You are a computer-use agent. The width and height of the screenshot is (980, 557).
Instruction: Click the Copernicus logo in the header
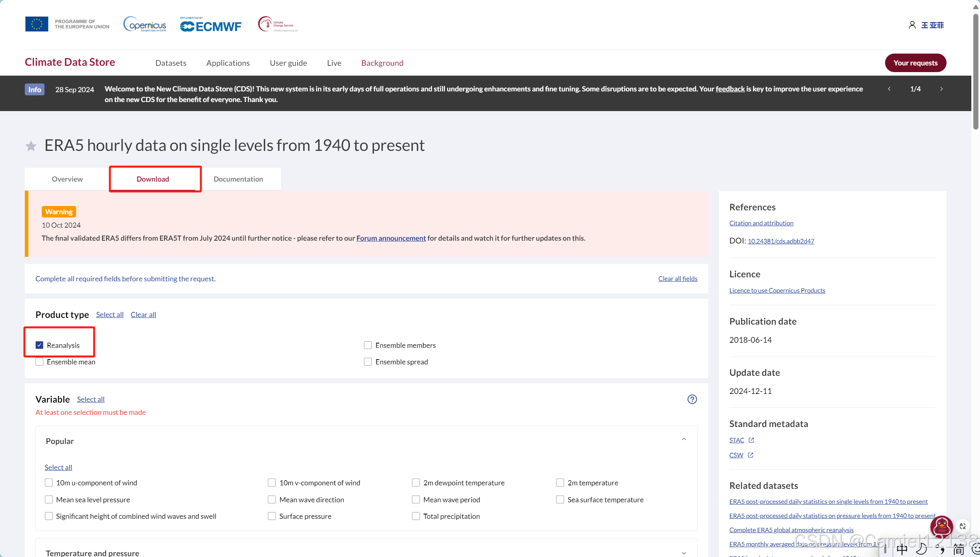coord(145,24)
